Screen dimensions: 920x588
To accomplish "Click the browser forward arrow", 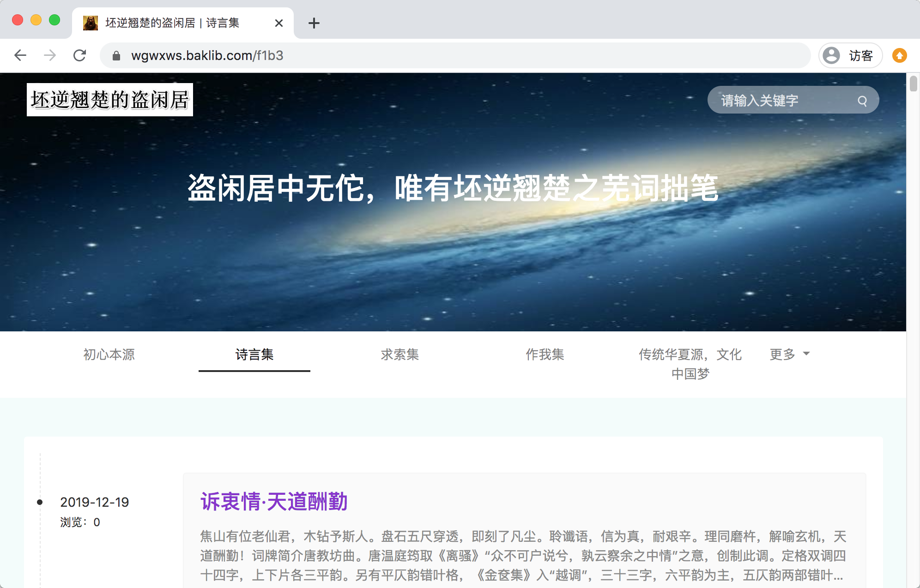I will pos(50,56).
